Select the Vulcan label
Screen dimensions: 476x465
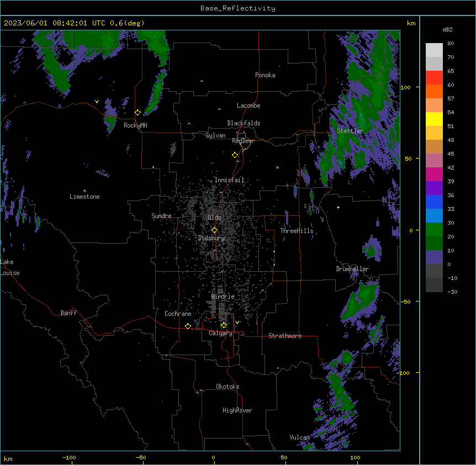pos(300,437)
